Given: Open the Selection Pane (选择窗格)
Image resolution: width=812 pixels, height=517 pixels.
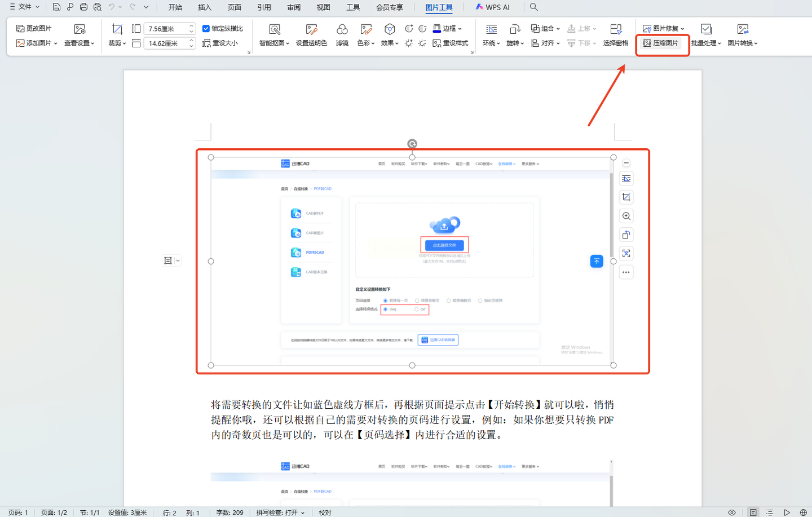Looking at the screenshot, I should pos(615,35).
